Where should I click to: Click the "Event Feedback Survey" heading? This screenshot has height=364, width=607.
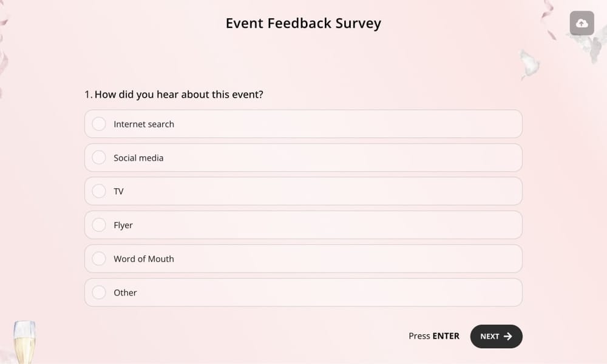[x=303, y=22]
